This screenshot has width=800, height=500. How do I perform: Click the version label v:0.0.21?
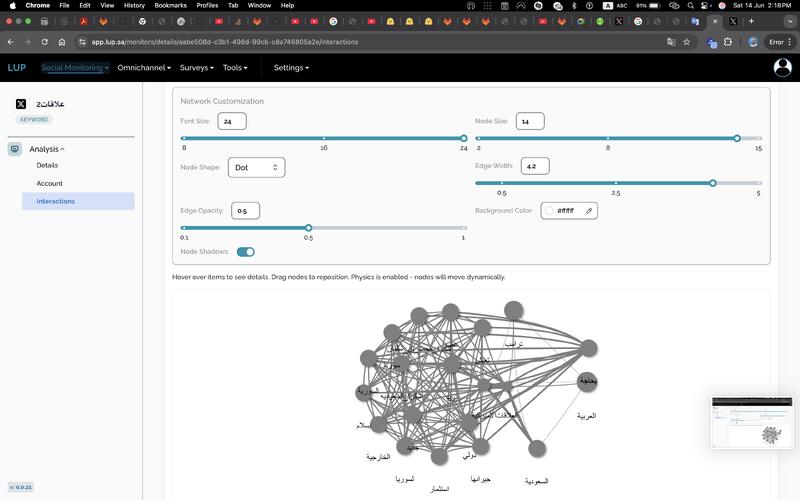point(21,487)
